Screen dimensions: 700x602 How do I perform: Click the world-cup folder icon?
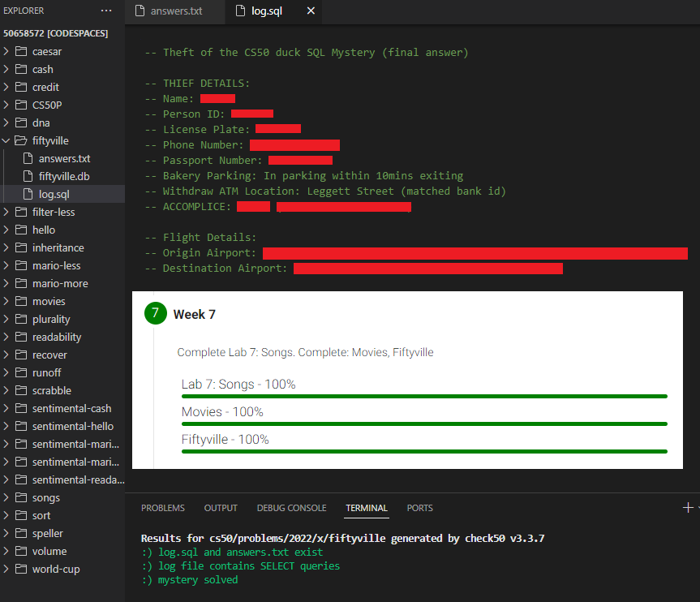[21, 569]
